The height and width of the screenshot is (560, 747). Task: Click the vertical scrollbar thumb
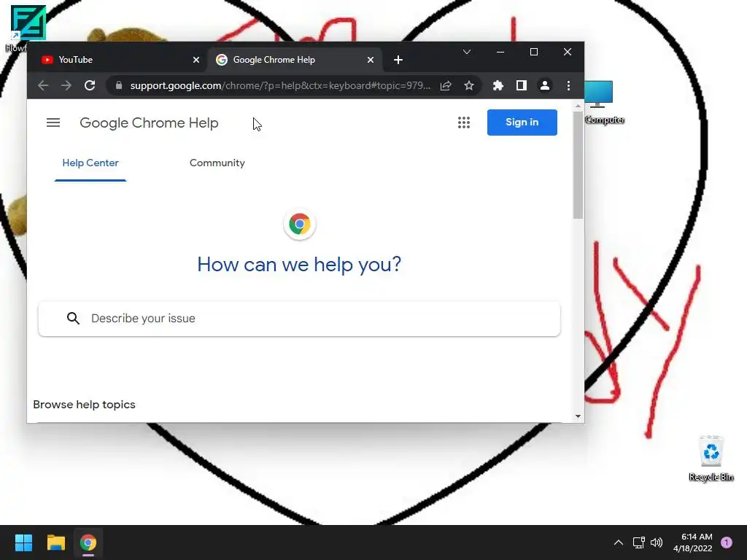tap(578, 165)
